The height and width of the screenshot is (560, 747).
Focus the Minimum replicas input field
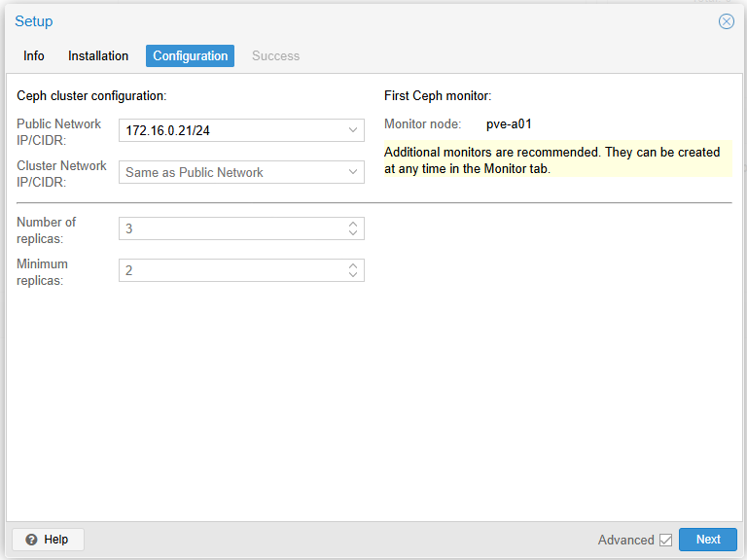(x=231, y=270)
